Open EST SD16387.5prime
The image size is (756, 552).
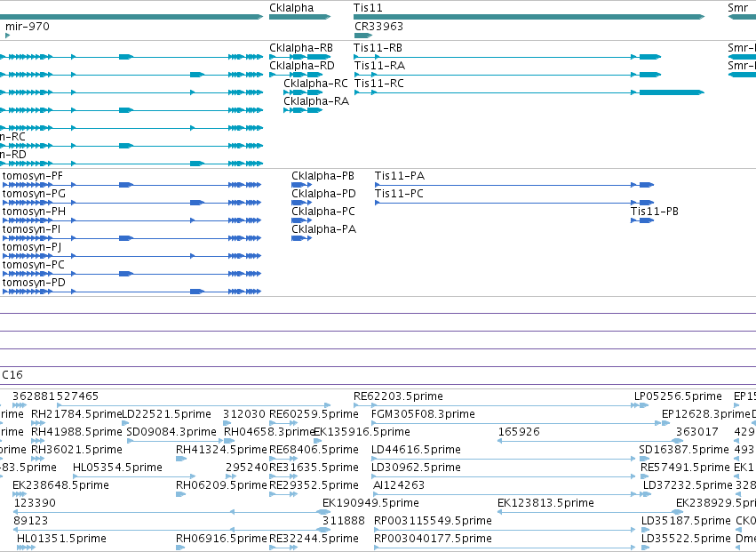[x=644, y=459]
